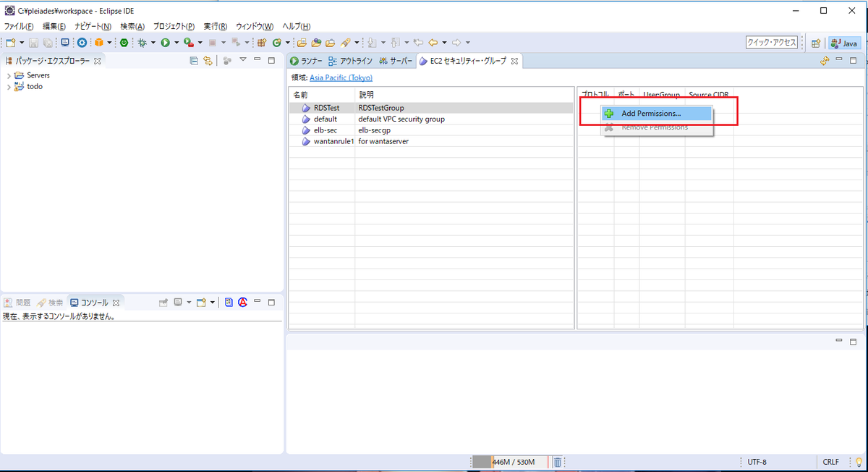868x472 pixels.
Task: Select the default security group row
Action: coord(431,119)
